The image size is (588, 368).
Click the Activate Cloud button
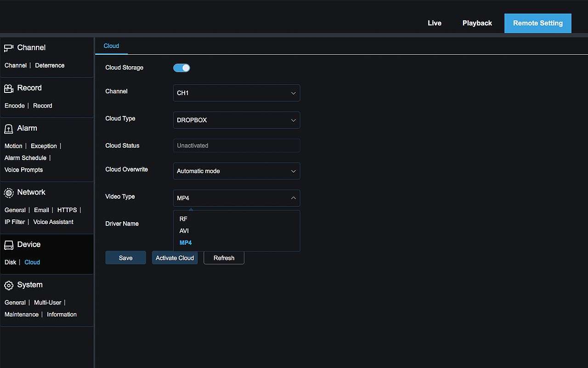pyautogui.click(x=175, y=258)
